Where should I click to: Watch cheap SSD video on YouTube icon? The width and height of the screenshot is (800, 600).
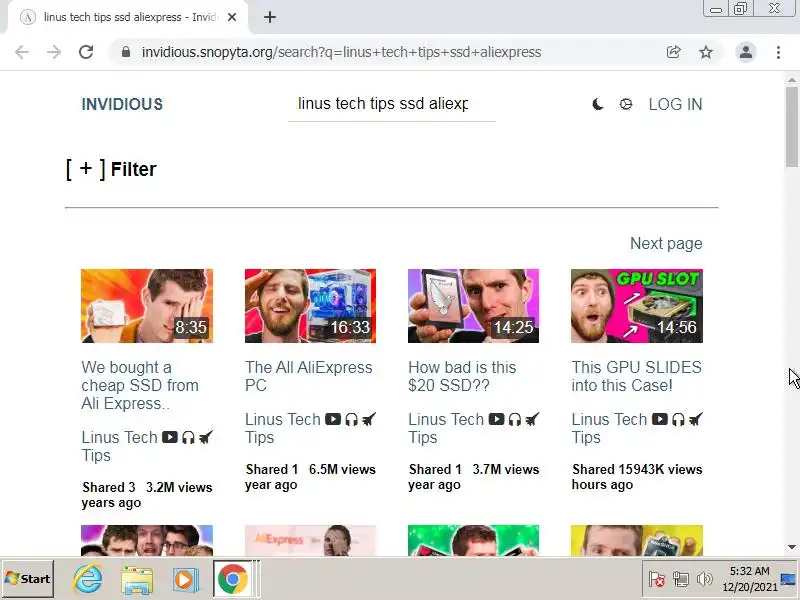169,437
